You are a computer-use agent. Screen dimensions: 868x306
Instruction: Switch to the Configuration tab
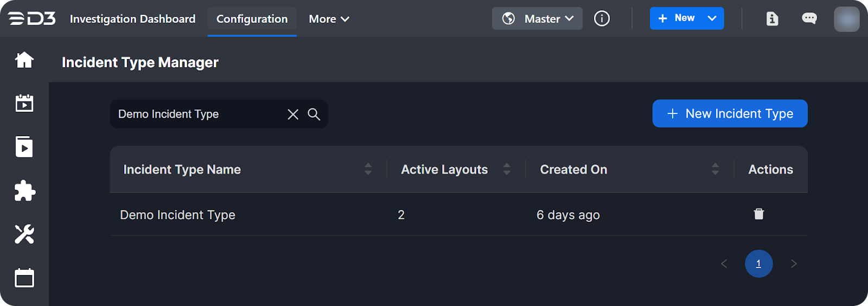coord(252,19)
